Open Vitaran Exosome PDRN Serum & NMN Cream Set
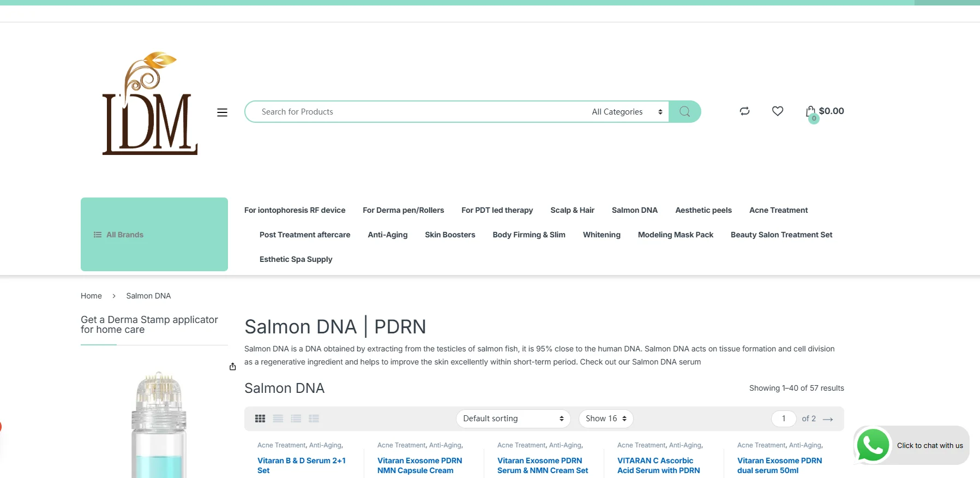 pyautogui.click(x=543, y=465)
